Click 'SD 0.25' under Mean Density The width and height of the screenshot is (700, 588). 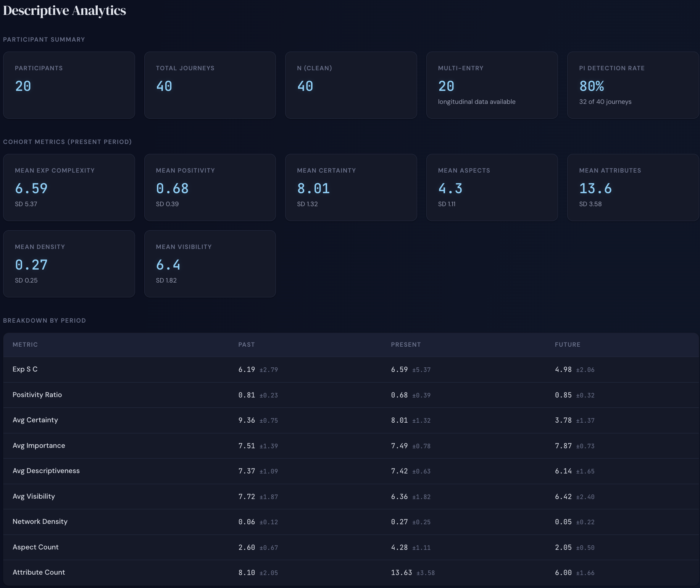point(26,280)
